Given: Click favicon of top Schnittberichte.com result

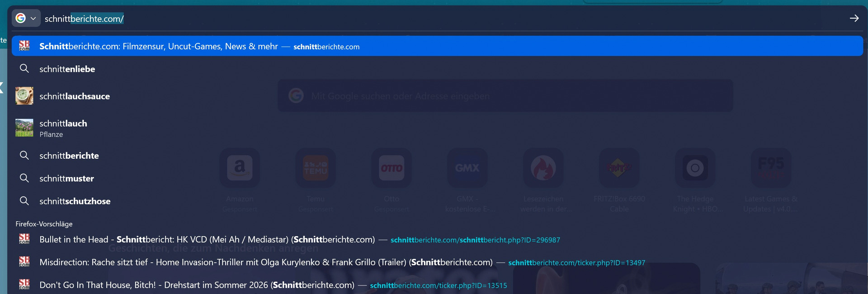Looking at the screenshot, I should point(24,46).
